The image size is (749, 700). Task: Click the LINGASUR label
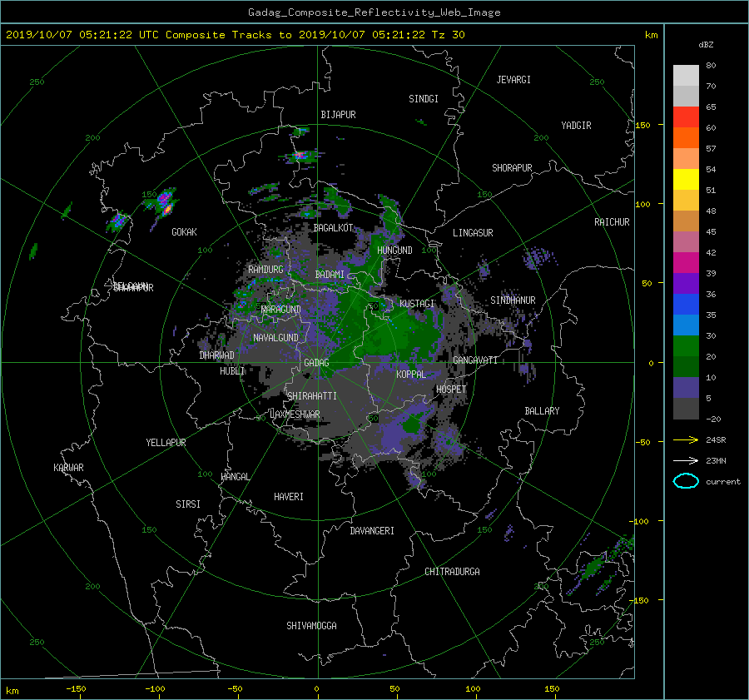click(473, 233)
